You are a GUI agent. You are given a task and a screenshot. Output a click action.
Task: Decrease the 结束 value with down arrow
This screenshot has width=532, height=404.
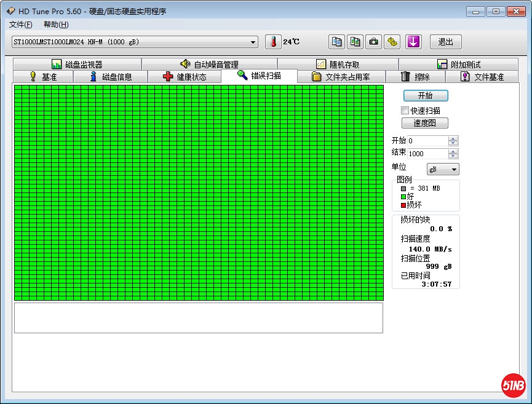tap(453, 156)
